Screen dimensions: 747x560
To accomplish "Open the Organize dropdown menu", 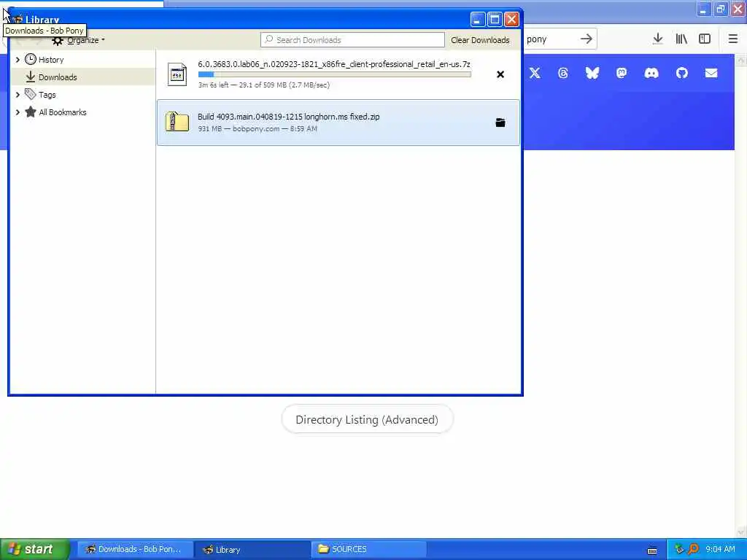I will (79, 41).
